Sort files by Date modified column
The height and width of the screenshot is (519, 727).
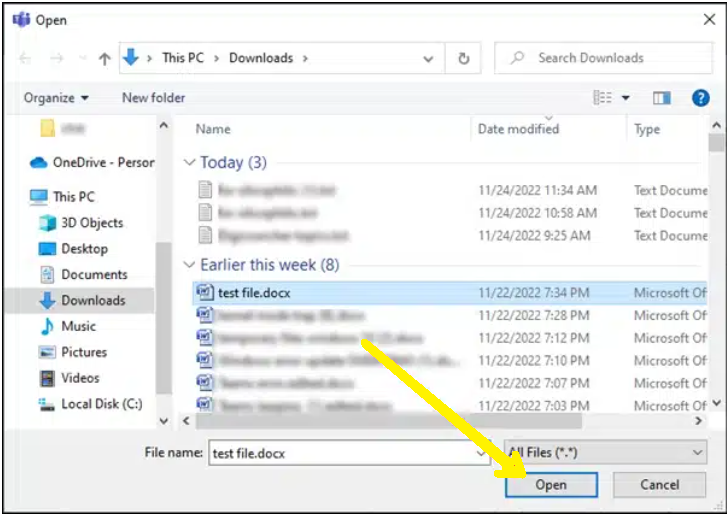[x=518, y=129]
